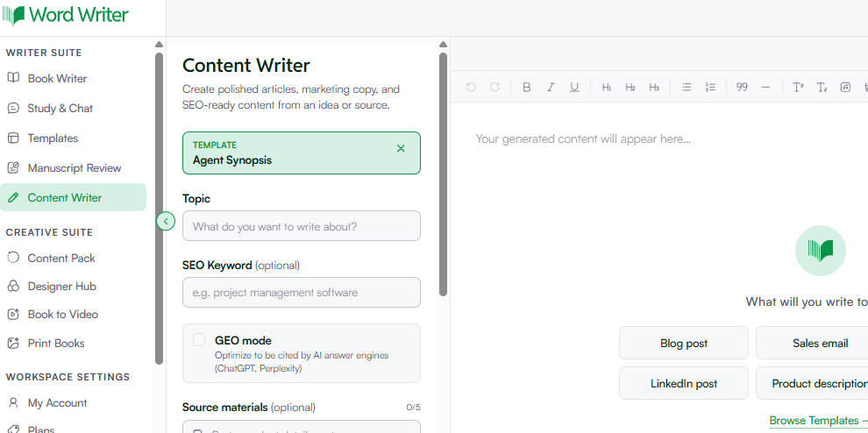Focus the SEO Keyword field
Viewport: 868px width, 433px height.
pos(301,293)
